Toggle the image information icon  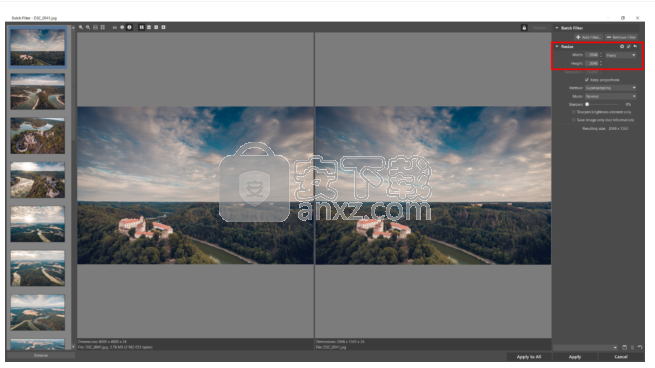[129, 27]
